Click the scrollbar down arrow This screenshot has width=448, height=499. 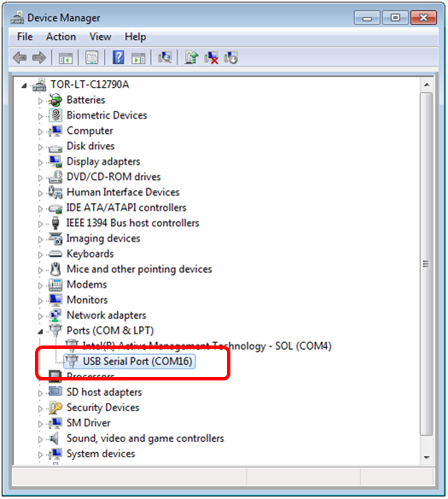point(427,457)
